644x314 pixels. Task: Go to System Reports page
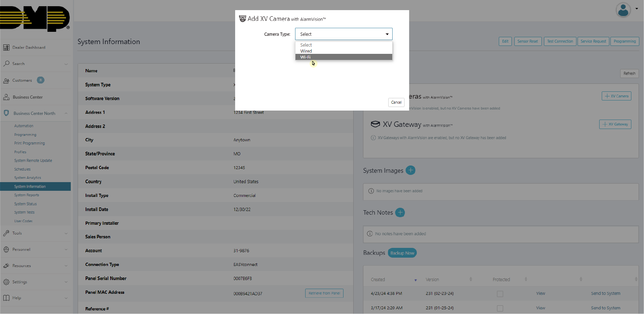(x=26, y=195)
